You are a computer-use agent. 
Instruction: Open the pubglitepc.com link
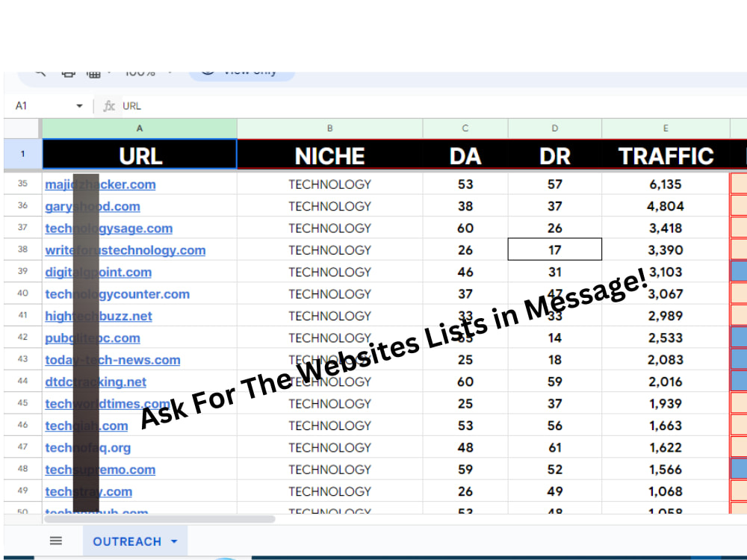93,337
